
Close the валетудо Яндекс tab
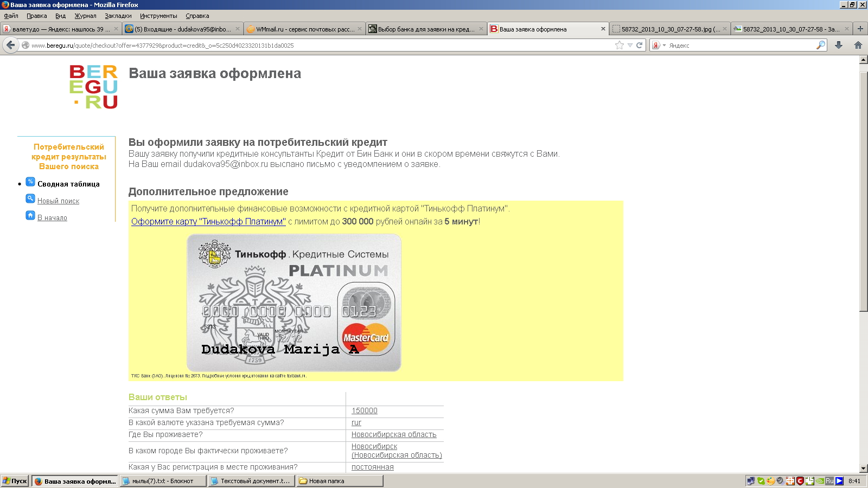pos(116,29)
